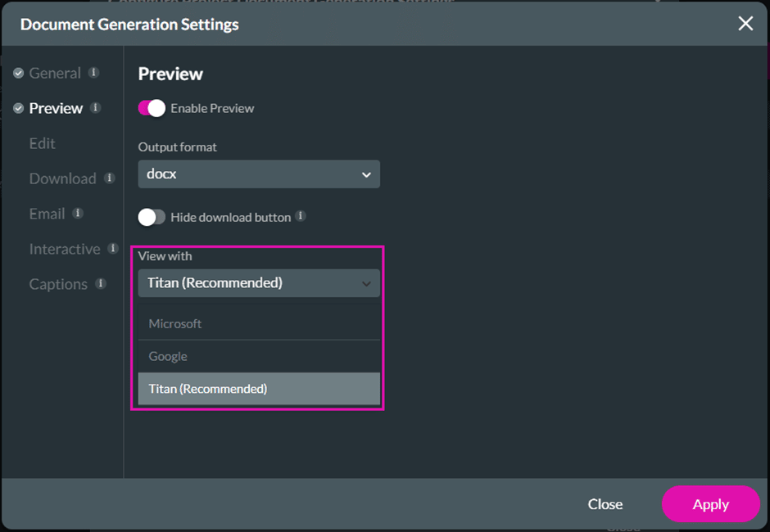Click checkmark icon beside General

[x=18, y=74]
